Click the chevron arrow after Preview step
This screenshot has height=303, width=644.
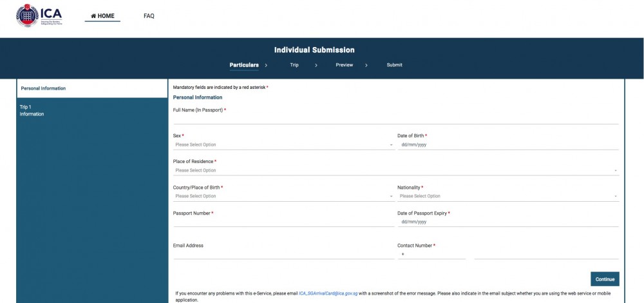366,65
